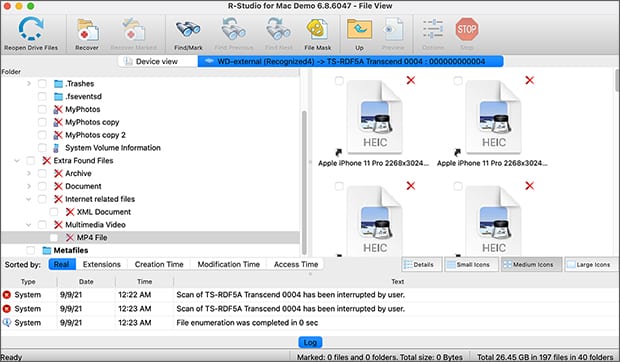
Task: Check the box for MyPhotos copy
Action: click(x=42, y=122)
